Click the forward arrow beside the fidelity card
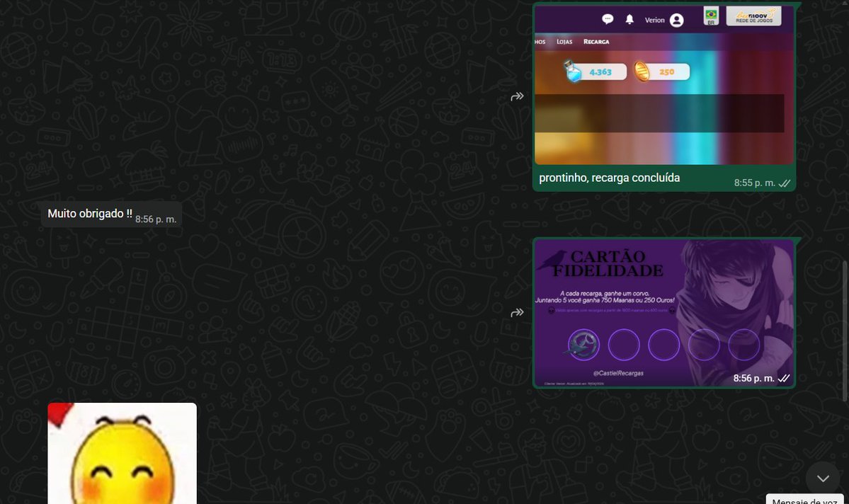The image size is (849, 504). pyautogui.click(x=518, y=311)
